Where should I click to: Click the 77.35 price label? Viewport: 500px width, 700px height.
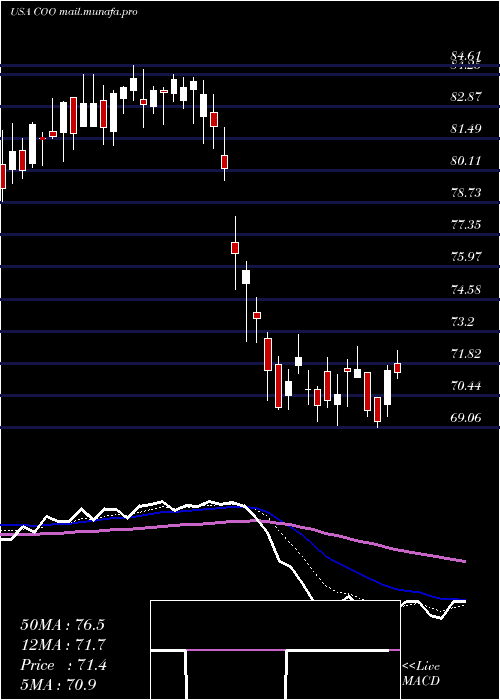click(x=466, y=225)
